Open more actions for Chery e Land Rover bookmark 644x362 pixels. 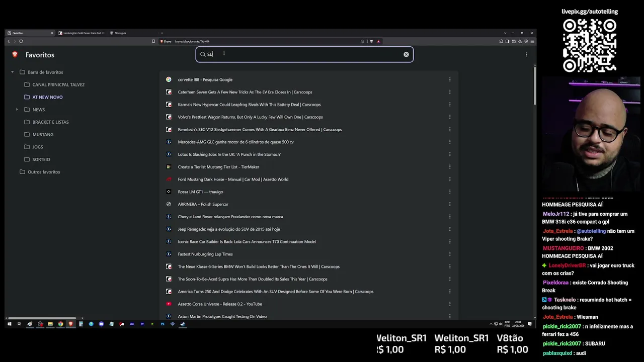tap(450, 217)
